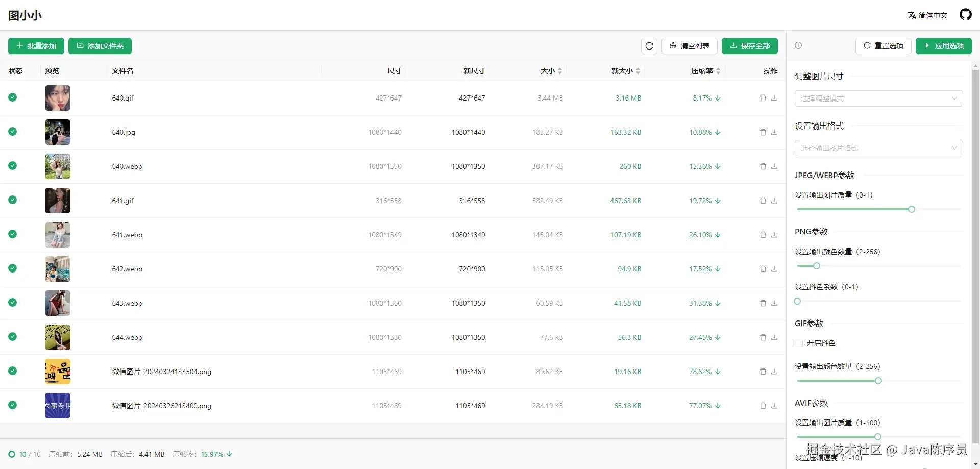Click the 清空列表 button
Screen dimensions: 980x469
click(690, 46)
